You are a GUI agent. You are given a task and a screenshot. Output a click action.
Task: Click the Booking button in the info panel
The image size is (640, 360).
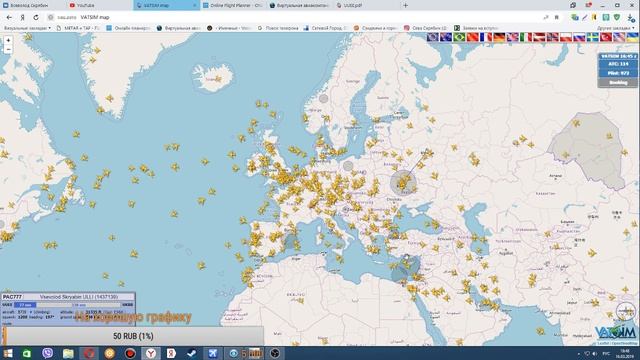click(x=618, y=83)
